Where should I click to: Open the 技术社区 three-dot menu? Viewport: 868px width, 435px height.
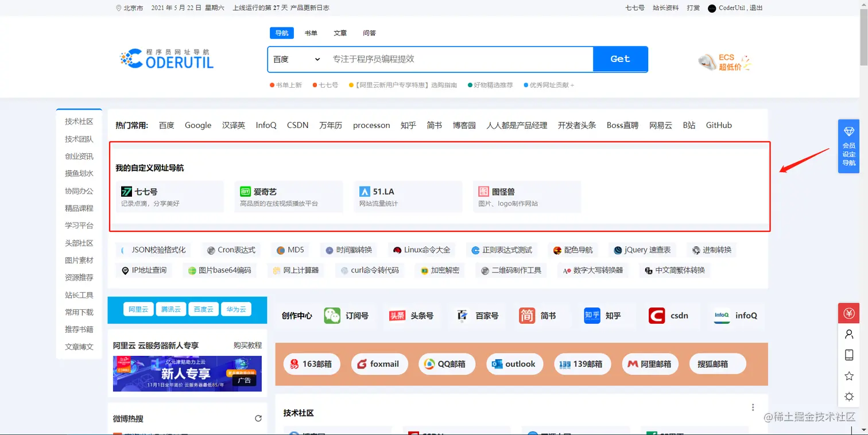point(753,407)
